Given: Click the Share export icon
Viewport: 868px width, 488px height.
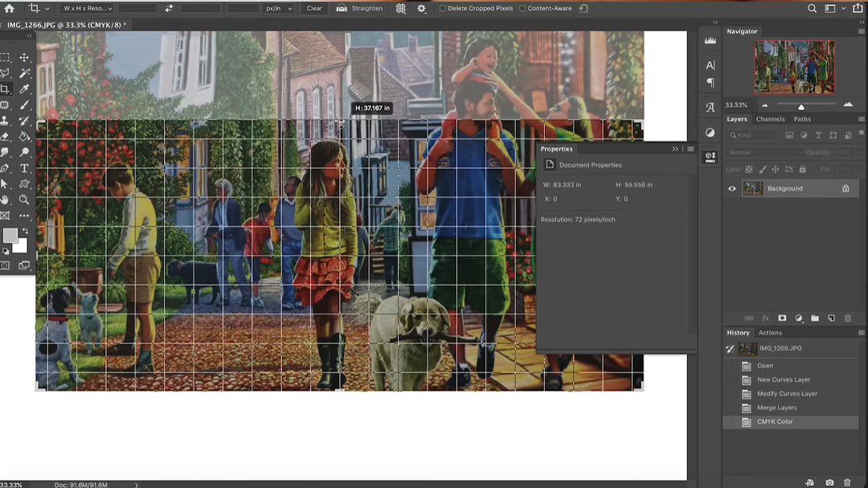Looking at the screenshot, I should pos(858,8).
